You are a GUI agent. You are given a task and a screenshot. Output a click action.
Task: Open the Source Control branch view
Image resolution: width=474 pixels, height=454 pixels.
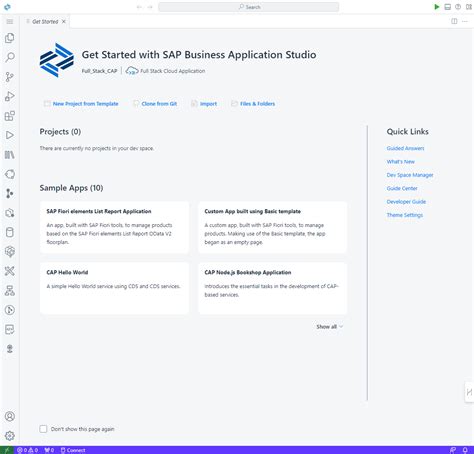[10, 77]
